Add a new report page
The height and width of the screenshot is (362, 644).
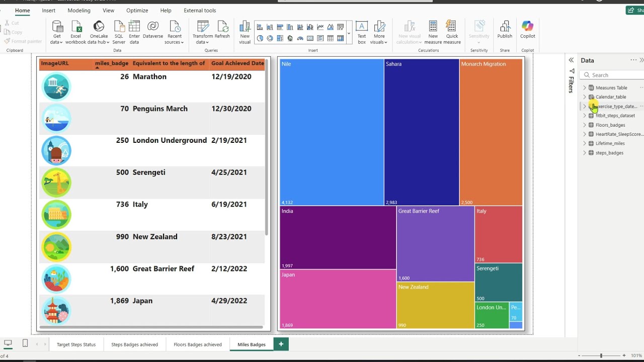pos(281,344)
